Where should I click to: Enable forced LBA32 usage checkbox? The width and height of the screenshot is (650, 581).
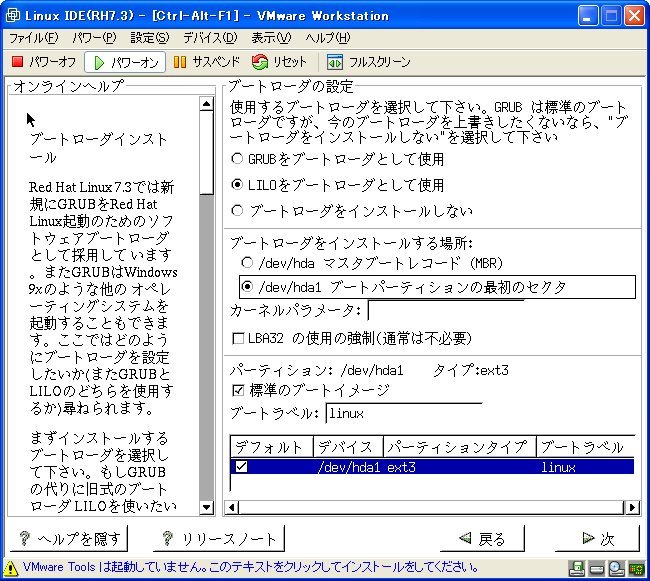click(x=238, y=339)
